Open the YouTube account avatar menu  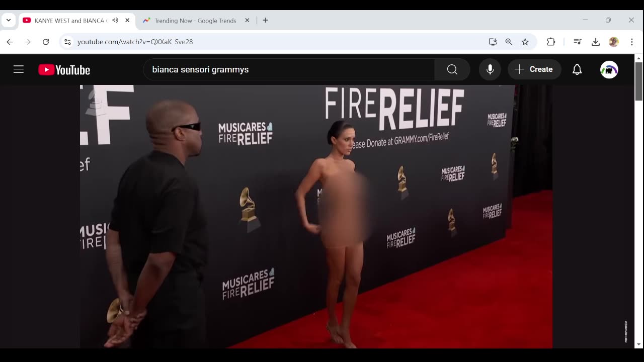click(x=609, y=69)
